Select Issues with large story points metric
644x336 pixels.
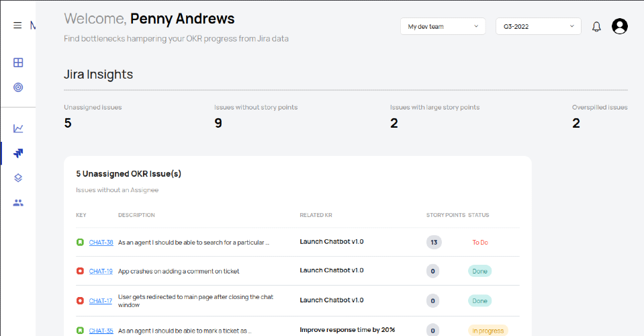(434, 117)
